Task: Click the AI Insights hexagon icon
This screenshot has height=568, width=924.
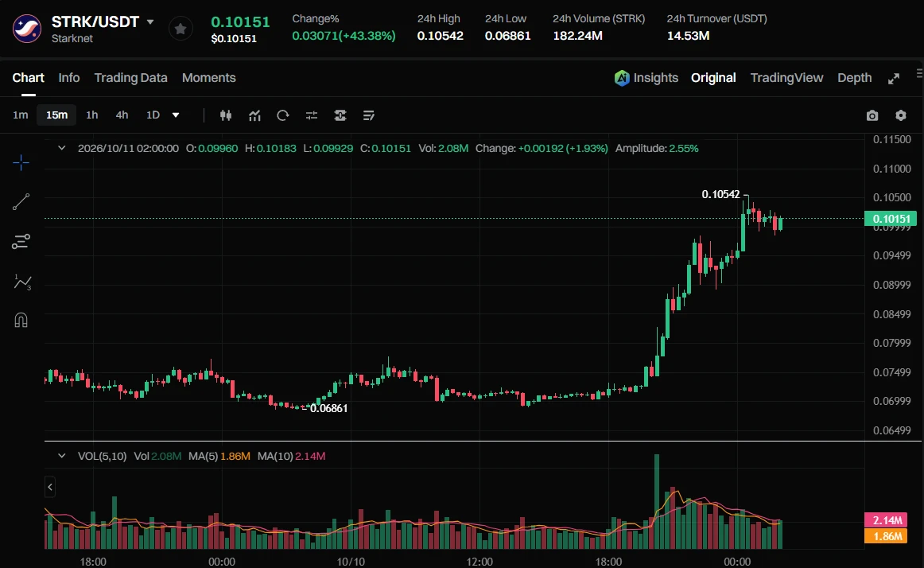Action: click(622, 78)
